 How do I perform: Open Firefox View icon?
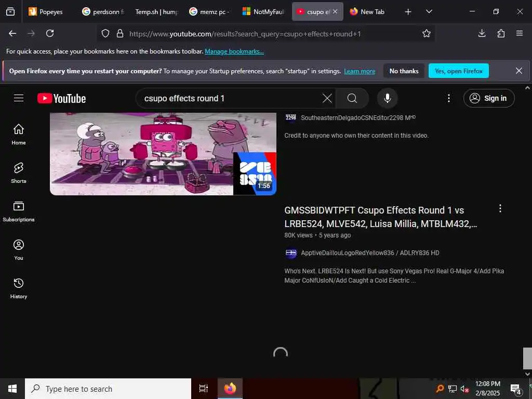pyautogui.click(x=10, y=12)
